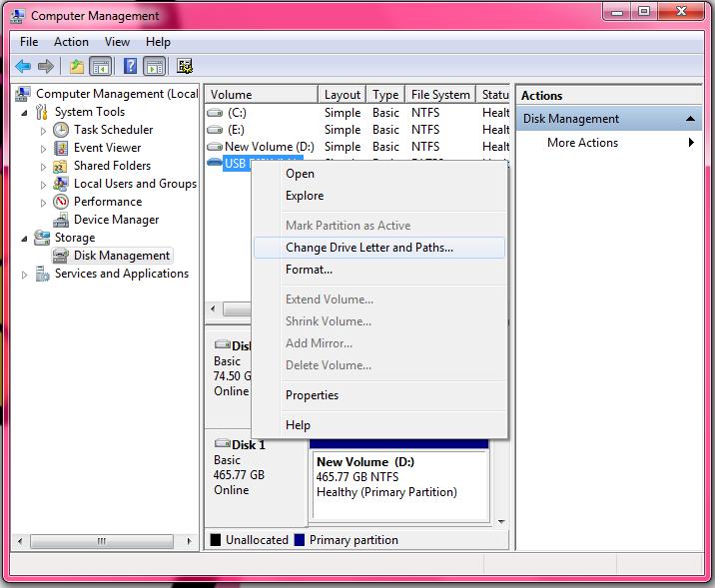Select the New Volume (D:) partition block
Viewport: 715px width, 588px height.
pyautogui.click(x=399, y=483)
